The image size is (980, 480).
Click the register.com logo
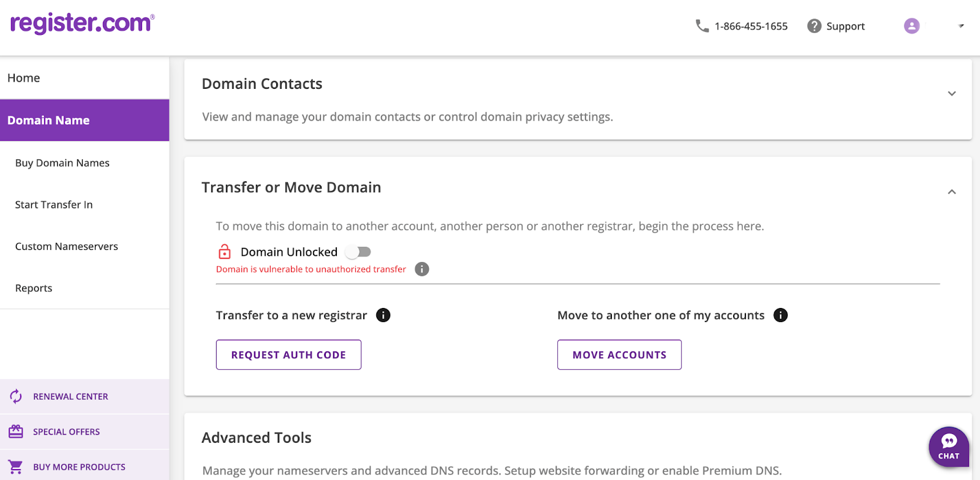(x=82, y=23)
